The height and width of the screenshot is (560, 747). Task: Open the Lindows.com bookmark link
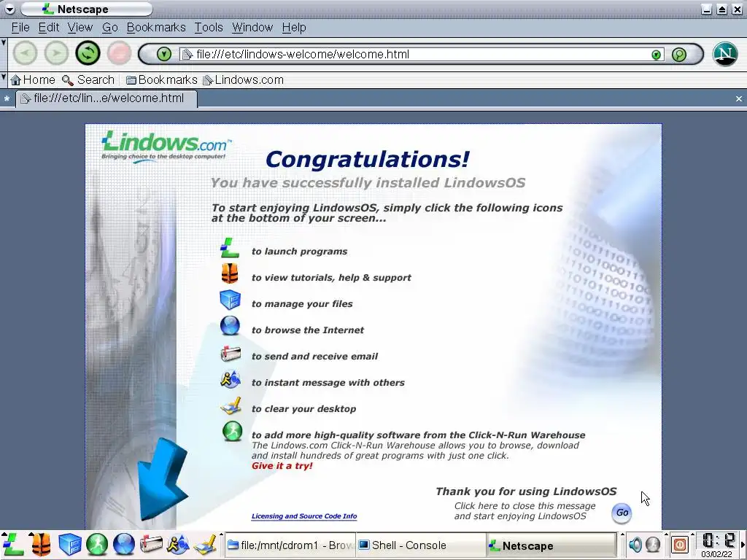(x=244, y=79)
